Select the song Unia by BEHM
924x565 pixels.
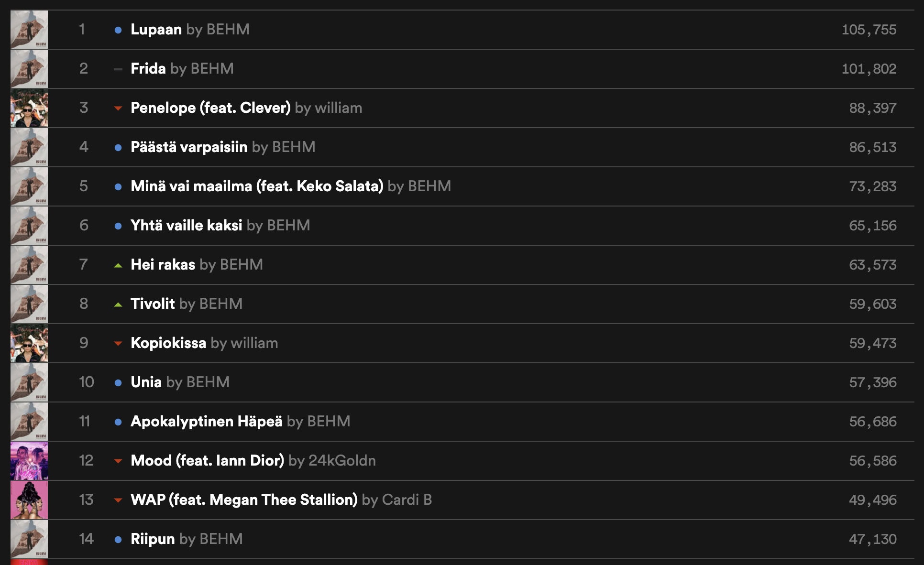pos(180,382)
